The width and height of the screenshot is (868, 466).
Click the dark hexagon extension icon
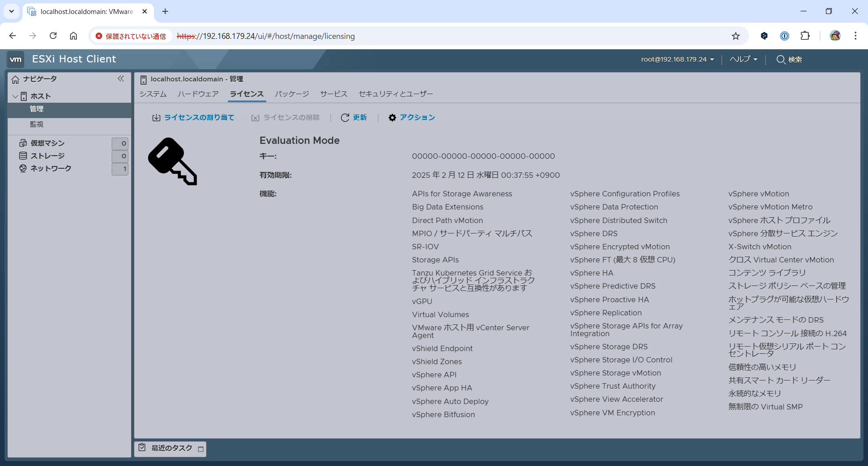(764, 36)
